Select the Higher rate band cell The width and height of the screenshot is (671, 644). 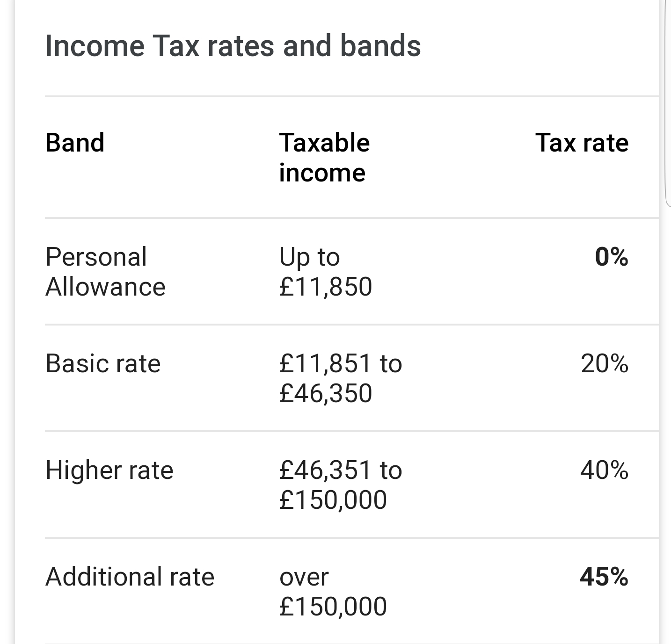coord(109,470)
